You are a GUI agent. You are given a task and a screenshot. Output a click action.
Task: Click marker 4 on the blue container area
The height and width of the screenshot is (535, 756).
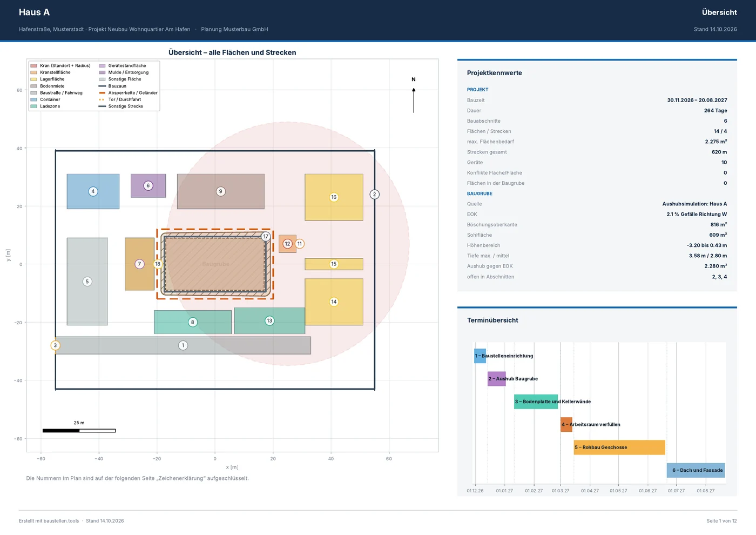[x=93, y=191]
